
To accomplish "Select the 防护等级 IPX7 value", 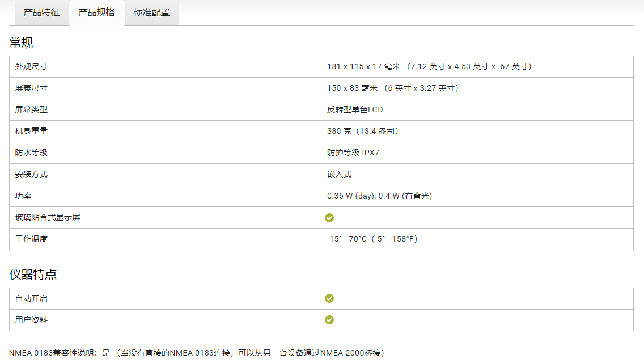I will tap(353, 153).
